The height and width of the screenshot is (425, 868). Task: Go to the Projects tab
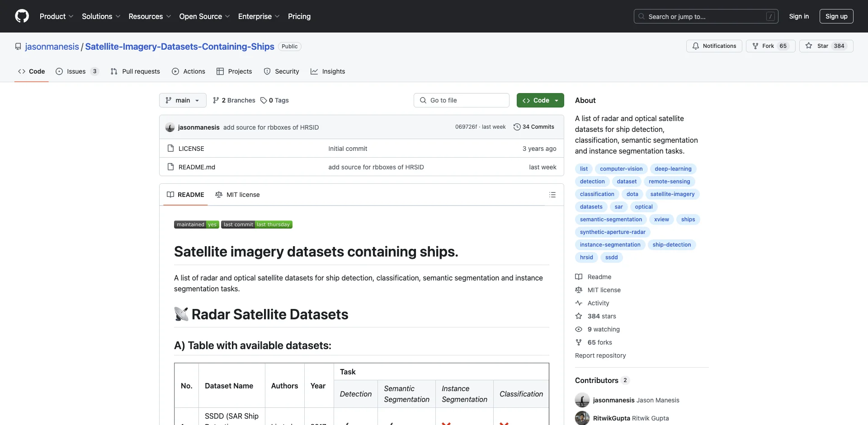click(234, 71)
